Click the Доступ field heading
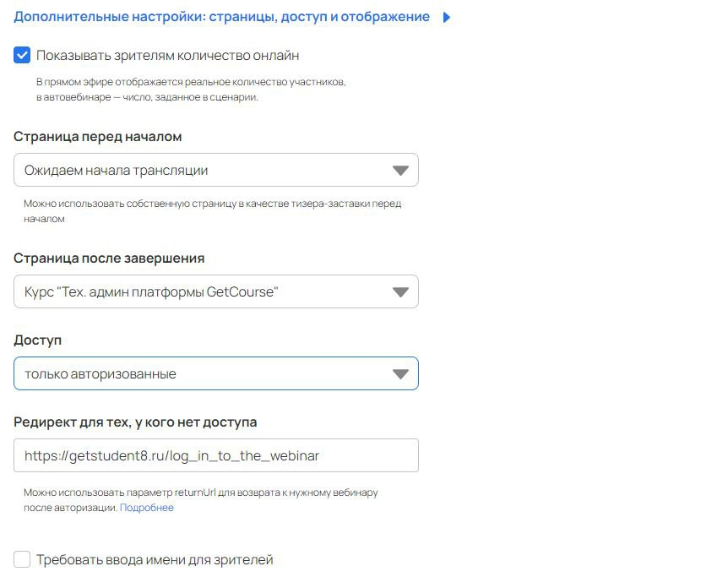The image size is (728, 577). [38, 340]
